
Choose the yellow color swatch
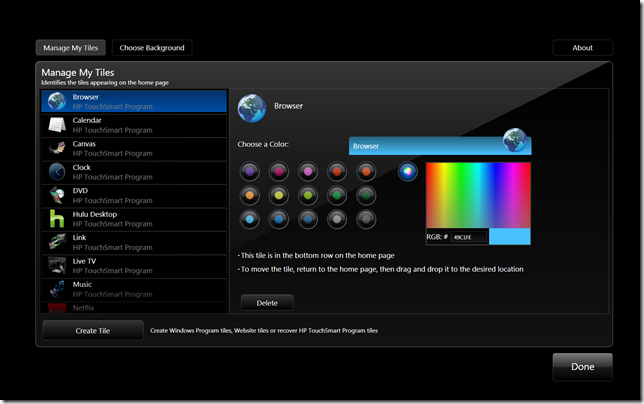click(278, 195)
